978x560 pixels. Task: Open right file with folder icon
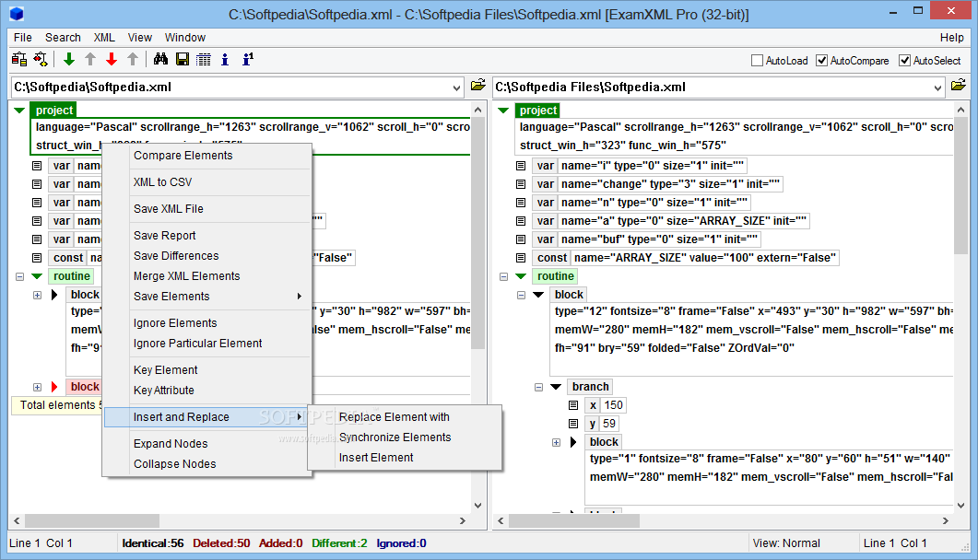[x=959, y=86]
